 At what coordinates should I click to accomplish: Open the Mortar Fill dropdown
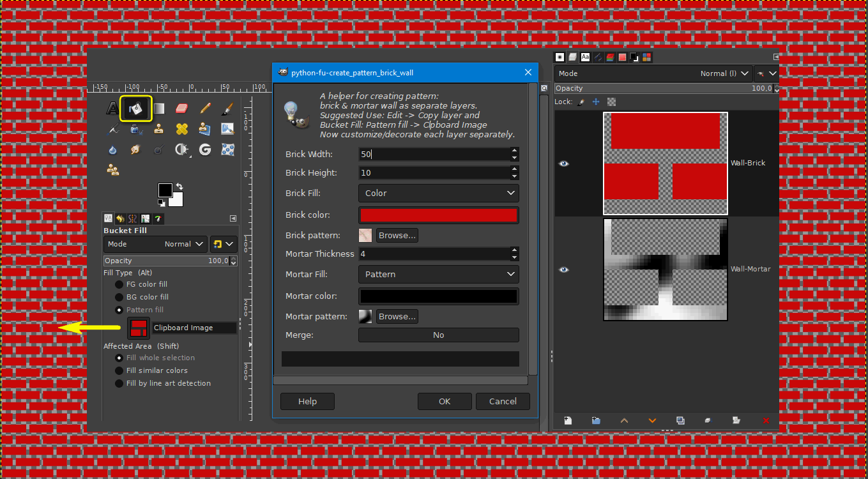[x=439, y=274]
